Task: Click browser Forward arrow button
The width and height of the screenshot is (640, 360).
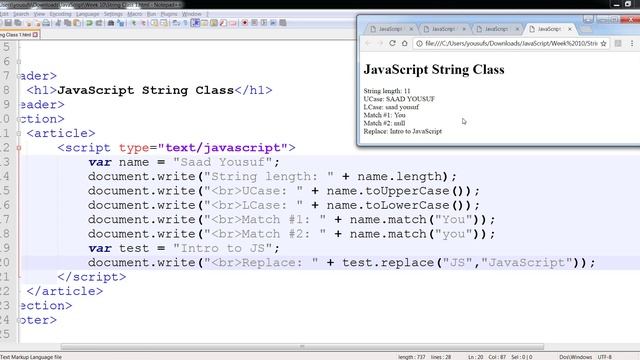Action: [x=380, y=43]
